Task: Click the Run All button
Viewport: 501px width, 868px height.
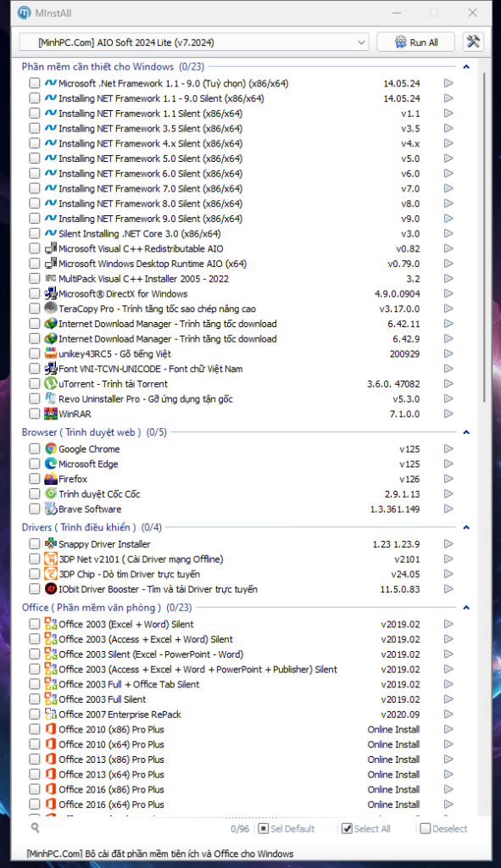Action: pos(415,42)
